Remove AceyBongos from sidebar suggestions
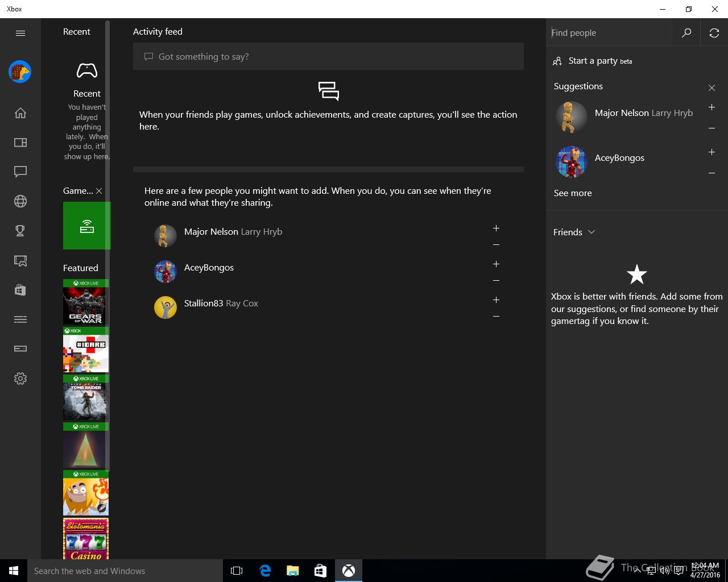 click(712, 173)
